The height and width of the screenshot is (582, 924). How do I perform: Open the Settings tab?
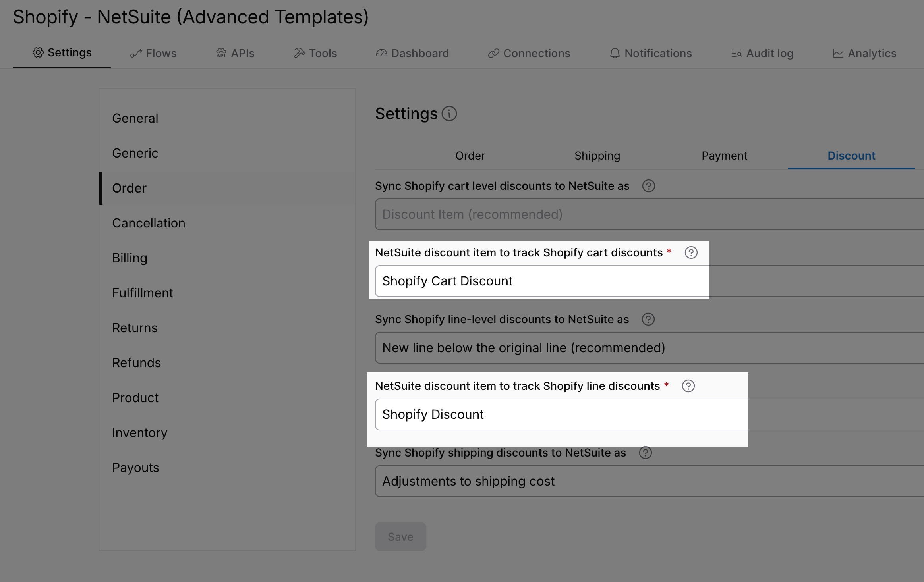[62, 53]
